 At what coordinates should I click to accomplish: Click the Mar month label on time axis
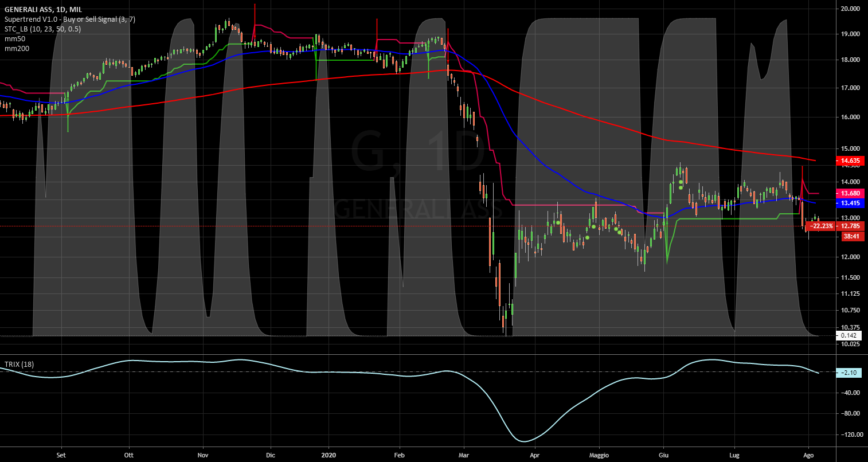click(464, 455)
